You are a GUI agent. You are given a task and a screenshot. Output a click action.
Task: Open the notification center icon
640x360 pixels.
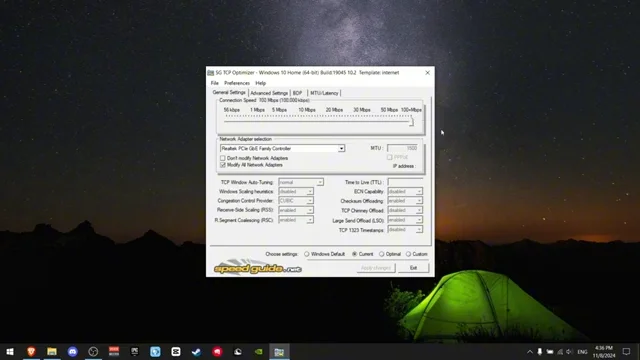[626, 351]
